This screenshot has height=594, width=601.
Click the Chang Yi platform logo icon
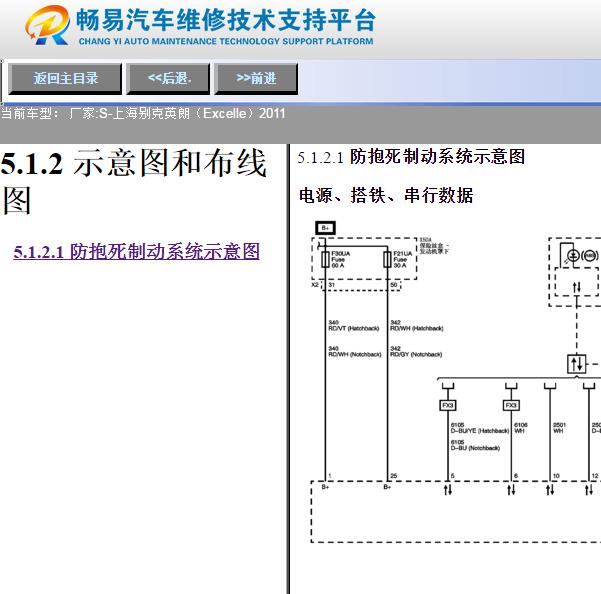pos(48,25)
